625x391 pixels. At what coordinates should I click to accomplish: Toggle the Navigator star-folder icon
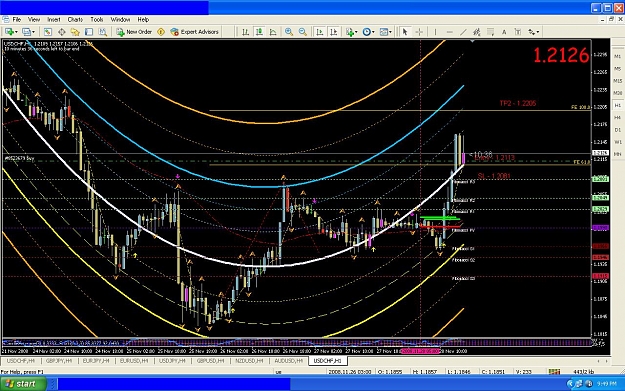75,32
